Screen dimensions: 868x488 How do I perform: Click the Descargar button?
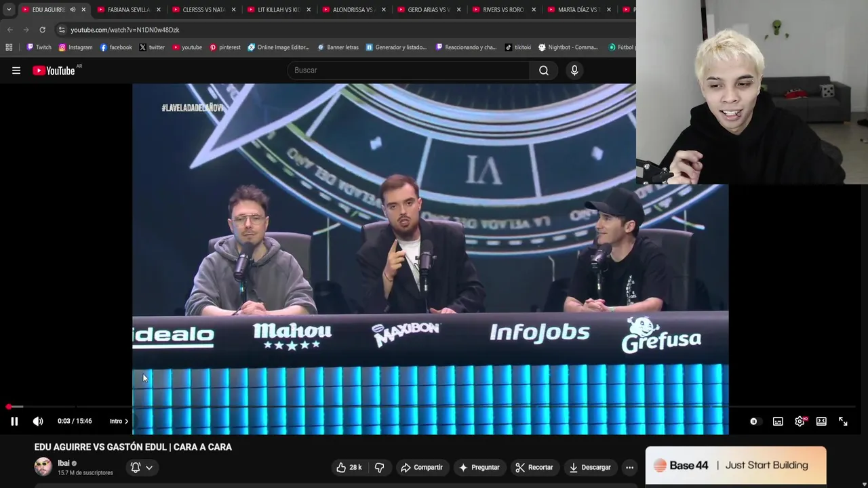pyautogui.click(x=590, y=467)
